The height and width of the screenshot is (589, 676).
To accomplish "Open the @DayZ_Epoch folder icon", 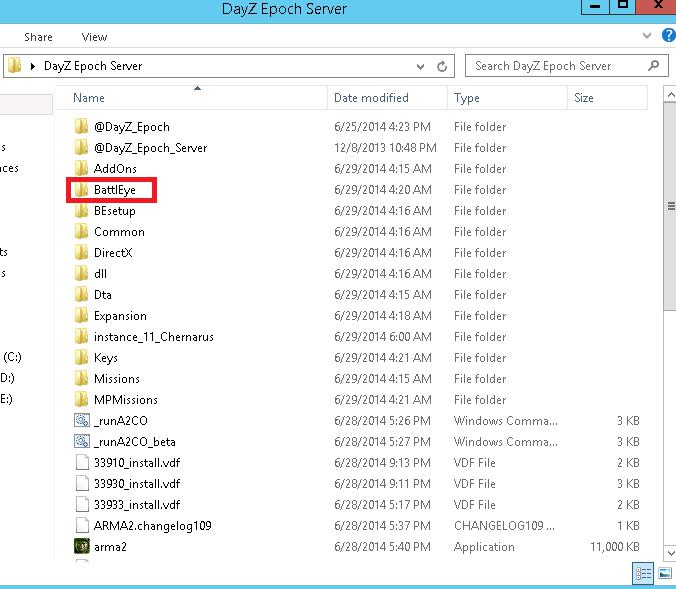I will pyautogui.click(x=81, y=127).
